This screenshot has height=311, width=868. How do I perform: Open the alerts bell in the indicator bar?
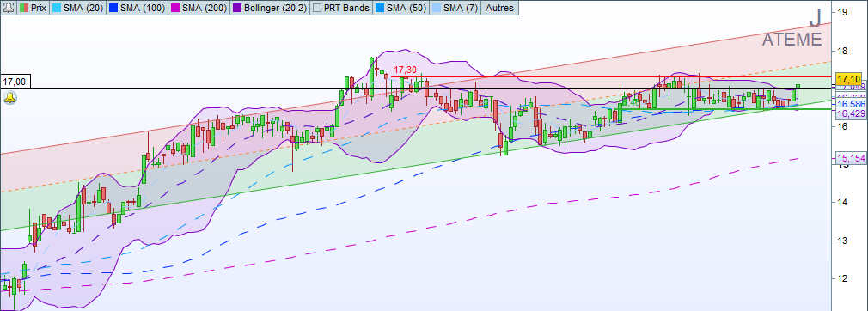point(9,8)
